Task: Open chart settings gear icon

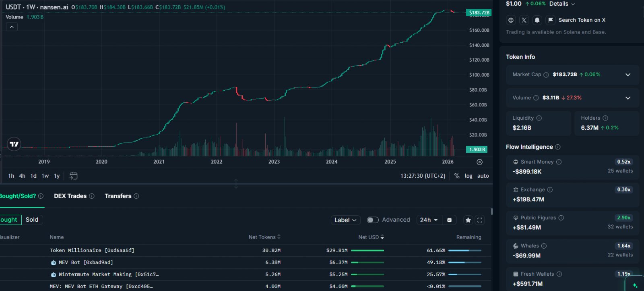Action: (x=479, y=162)
